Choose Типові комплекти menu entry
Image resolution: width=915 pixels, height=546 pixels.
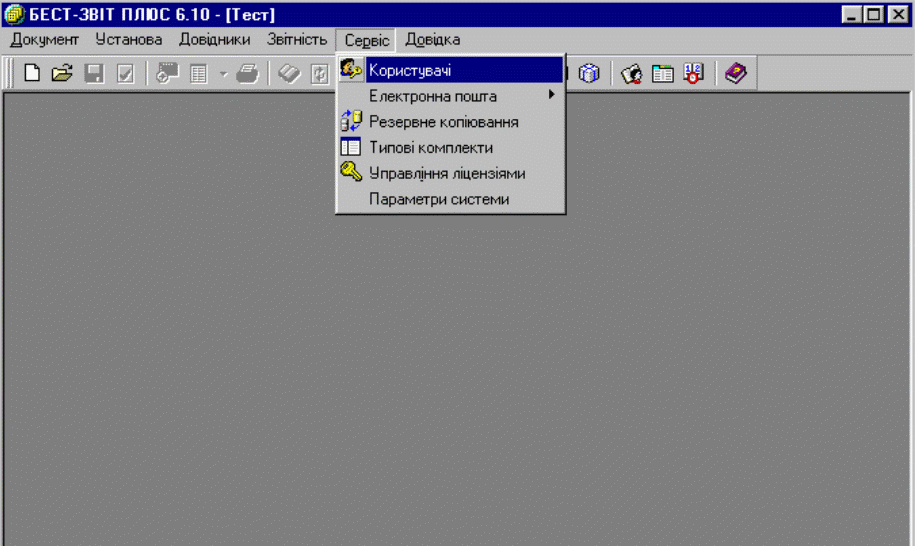[x=430, y=148]
